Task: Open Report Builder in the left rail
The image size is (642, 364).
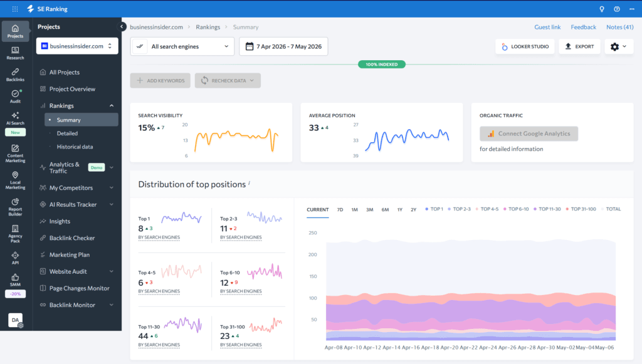Action: tap(15, 207)
